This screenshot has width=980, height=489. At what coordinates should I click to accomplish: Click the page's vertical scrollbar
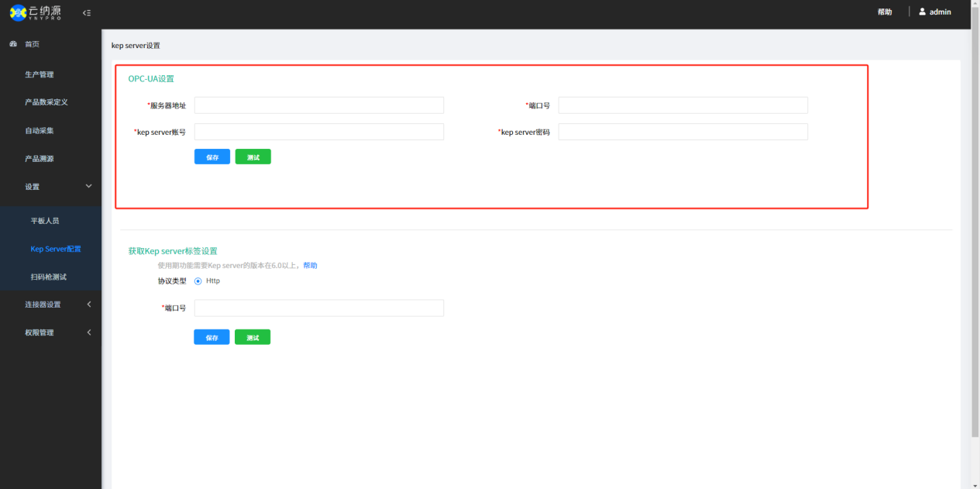pos(975,232)
